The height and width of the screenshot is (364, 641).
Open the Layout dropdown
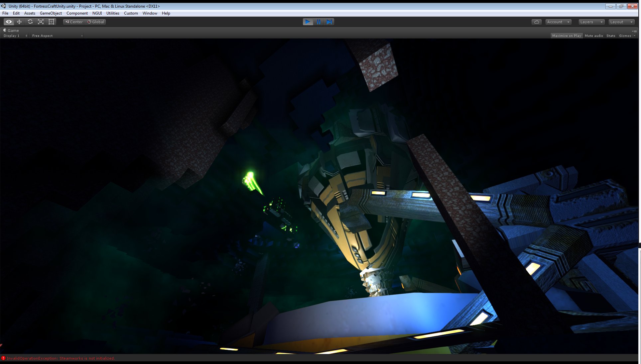coord(621,22)
